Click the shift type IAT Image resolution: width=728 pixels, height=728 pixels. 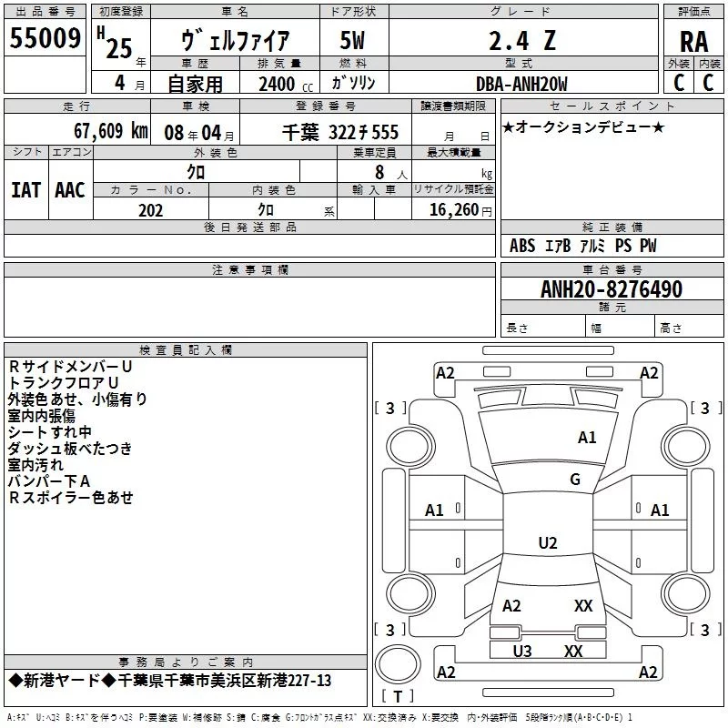pyautogui.click(x=26, y=190)
